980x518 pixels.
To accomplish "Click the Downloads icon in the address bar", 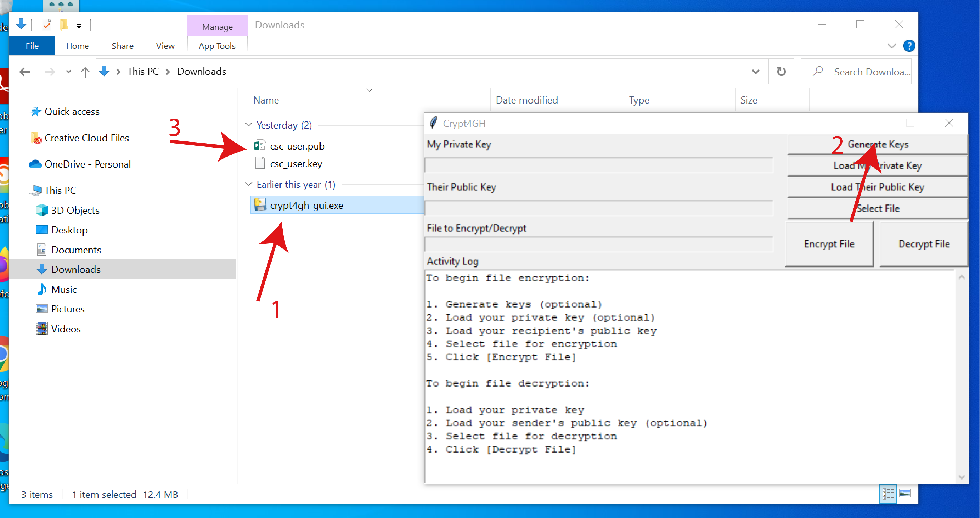I will coord(104,71).
